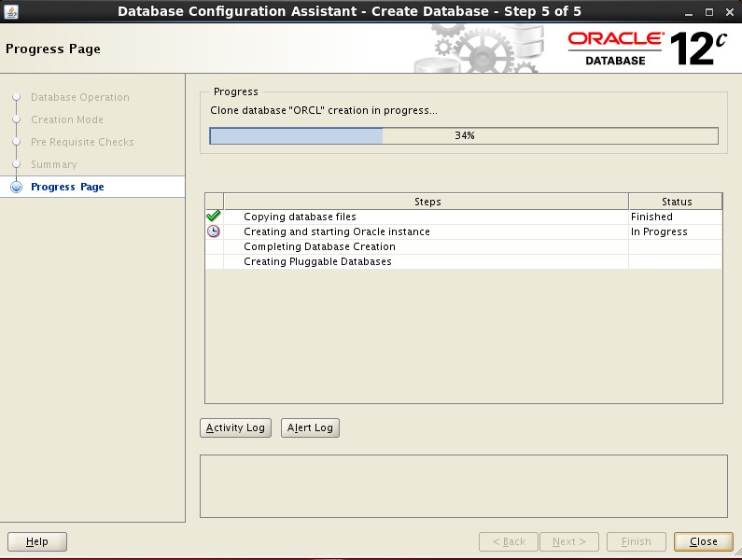Select Summary in the sidebar
Image resolution: width=742 pixels, height=560 pixels.
coord(53,164)
